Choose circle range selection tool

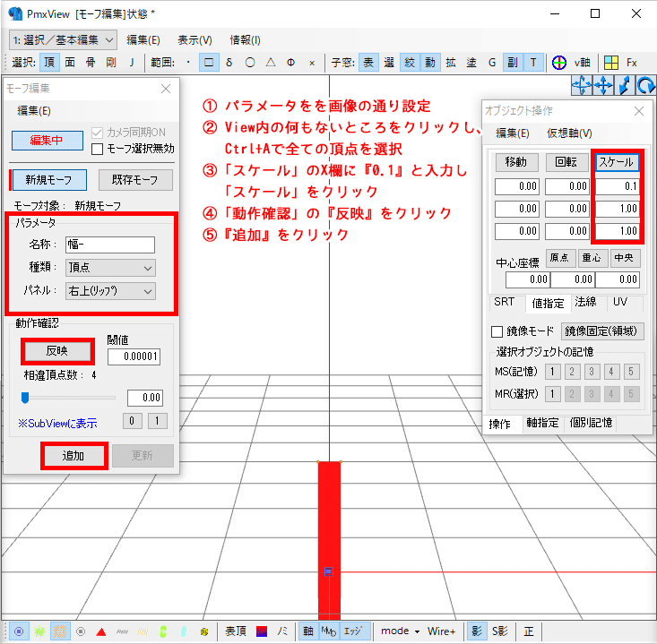pos(250,63)
